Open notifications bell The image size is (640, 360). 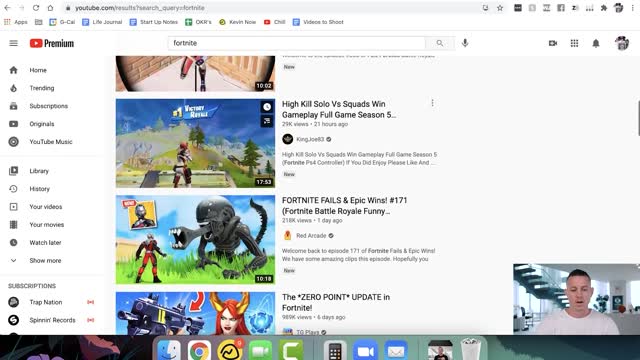coord(596,43)
